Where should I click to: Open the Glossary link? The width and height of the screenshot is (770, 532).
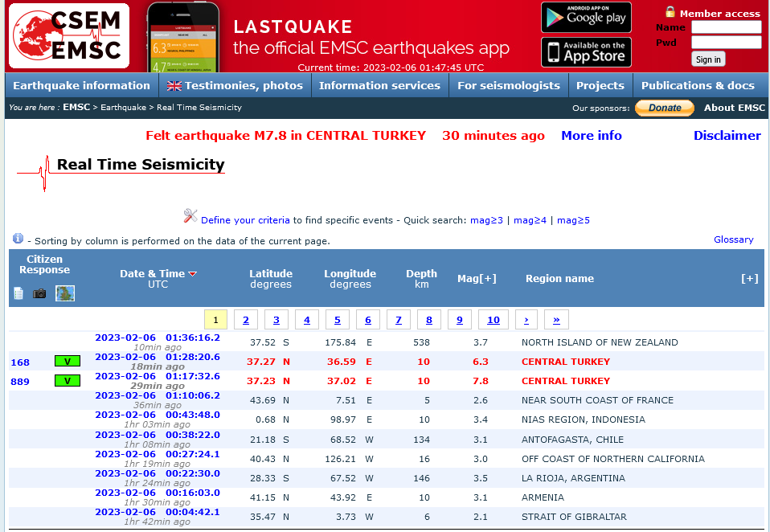pos(733,239)
